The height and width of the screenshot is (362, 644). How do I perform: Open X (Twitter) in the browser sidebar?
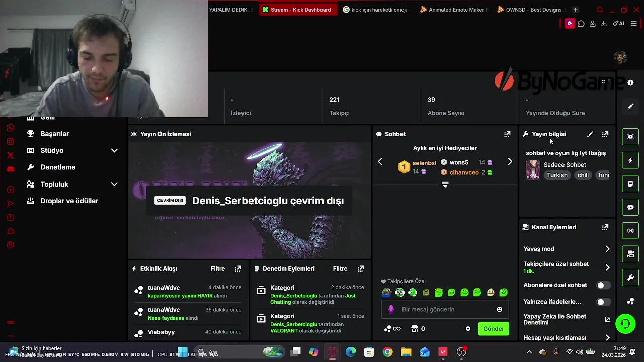point(11,155)
